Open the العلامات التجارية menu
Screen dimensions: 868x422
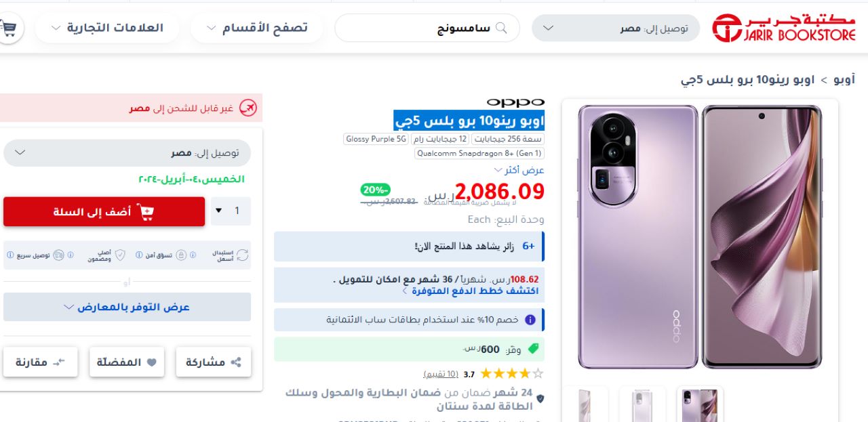tap(107, 28)
